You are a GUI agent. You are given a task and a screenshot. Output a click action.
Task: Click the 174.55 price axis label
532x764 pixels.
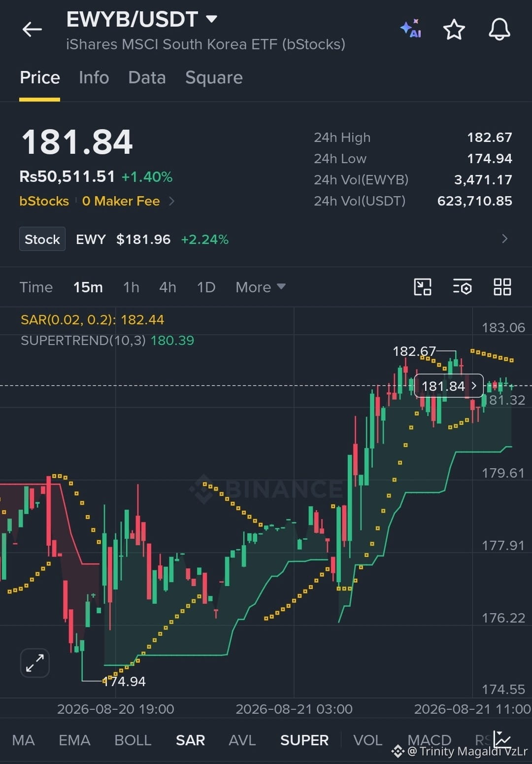click(503, 689)
